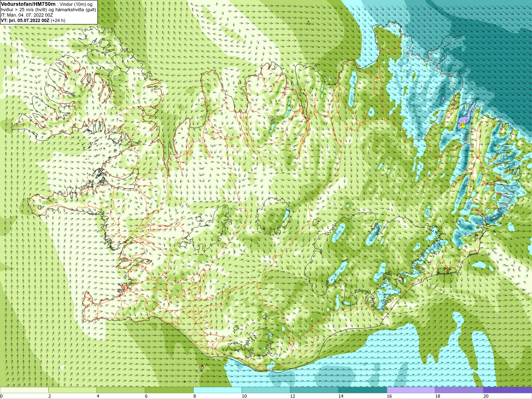532x399 pixels.
Task: Click the legend scale number "10"
Action: (244, 396)
